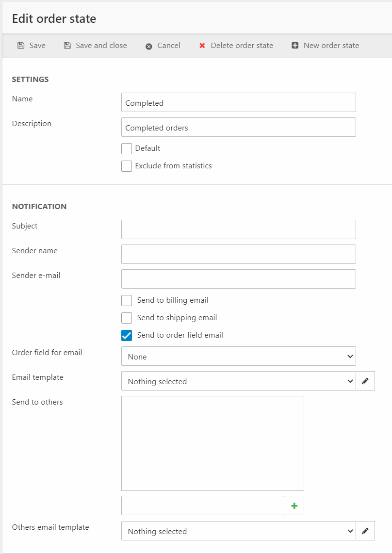Open the Others email template dropdown
This screenshot has height=554, width=392.
tap(238, 531)
